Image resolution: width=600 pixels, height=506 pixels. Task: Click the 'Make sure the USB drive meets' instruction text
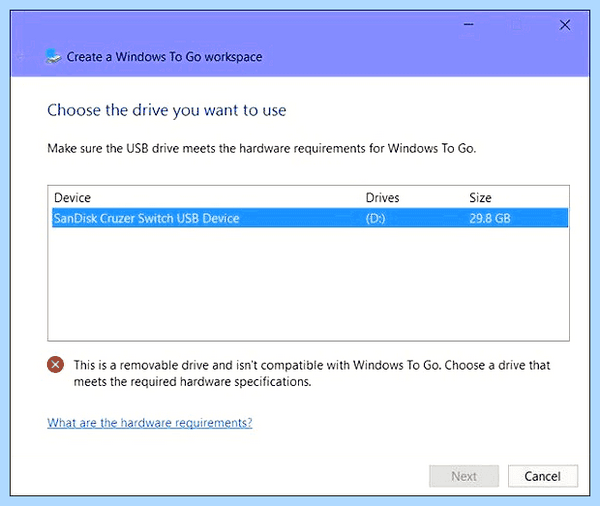coord(261,149)
